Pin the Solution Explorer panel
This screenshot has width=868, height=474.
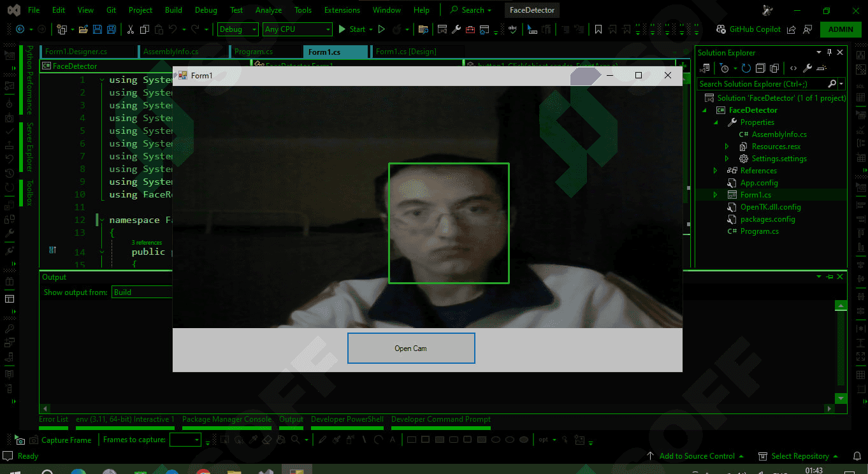829,53
